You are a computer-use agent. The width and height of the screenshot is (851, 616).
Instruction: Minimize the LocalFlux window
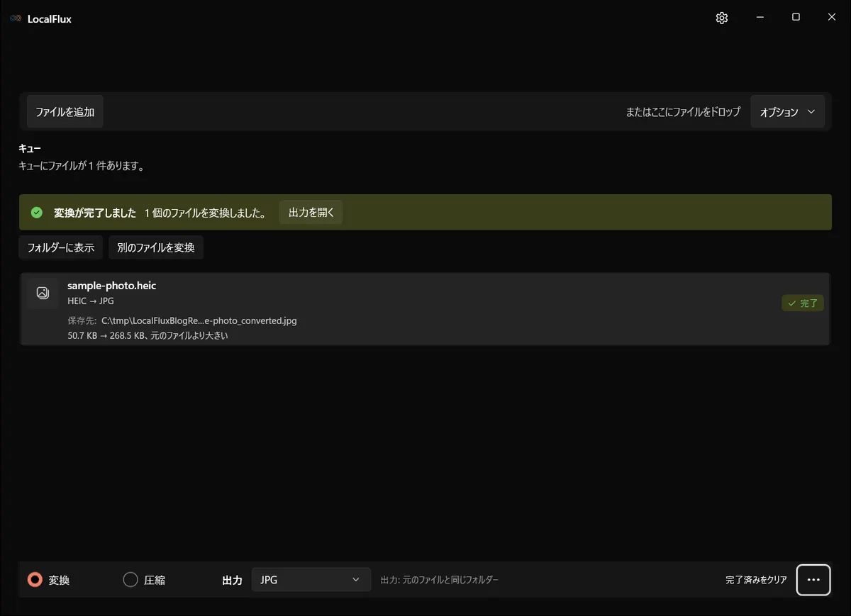click(760, 18)
